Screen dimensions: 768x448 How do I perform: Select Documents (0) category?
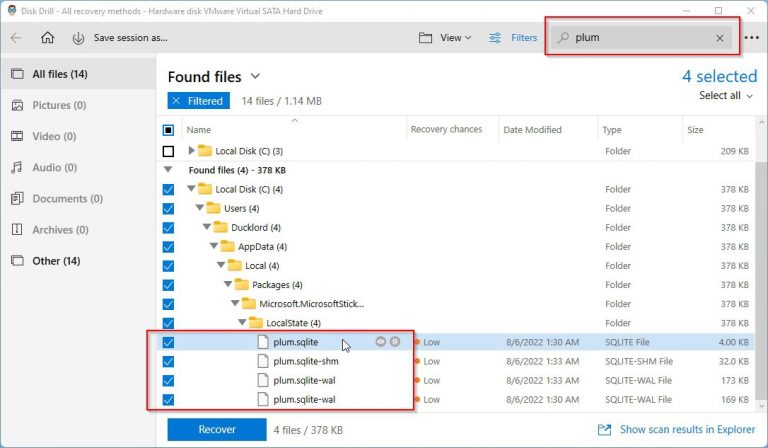coord(78,198)
